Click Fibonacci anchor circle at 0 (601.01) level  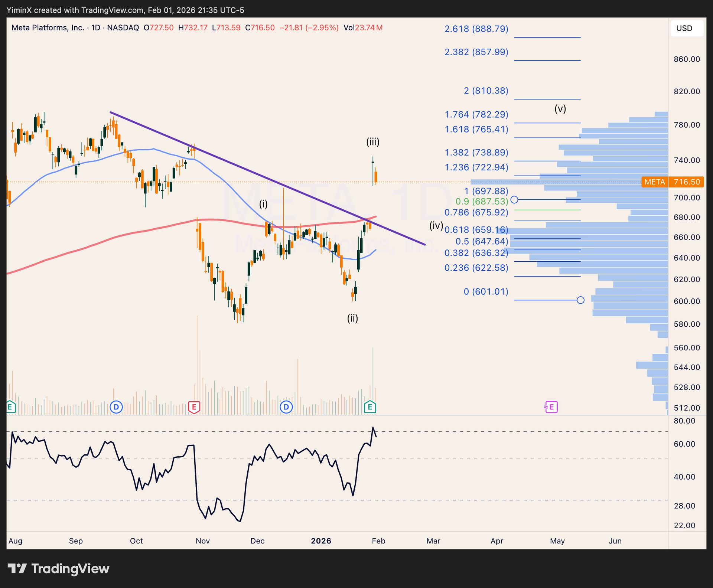[580, 300]
